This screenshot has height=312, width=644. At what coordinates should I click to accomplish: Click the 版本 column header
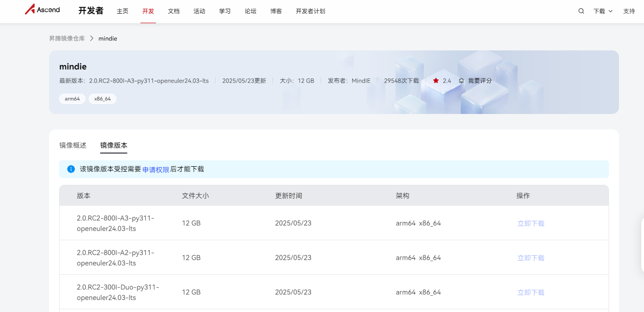point(84,196)
